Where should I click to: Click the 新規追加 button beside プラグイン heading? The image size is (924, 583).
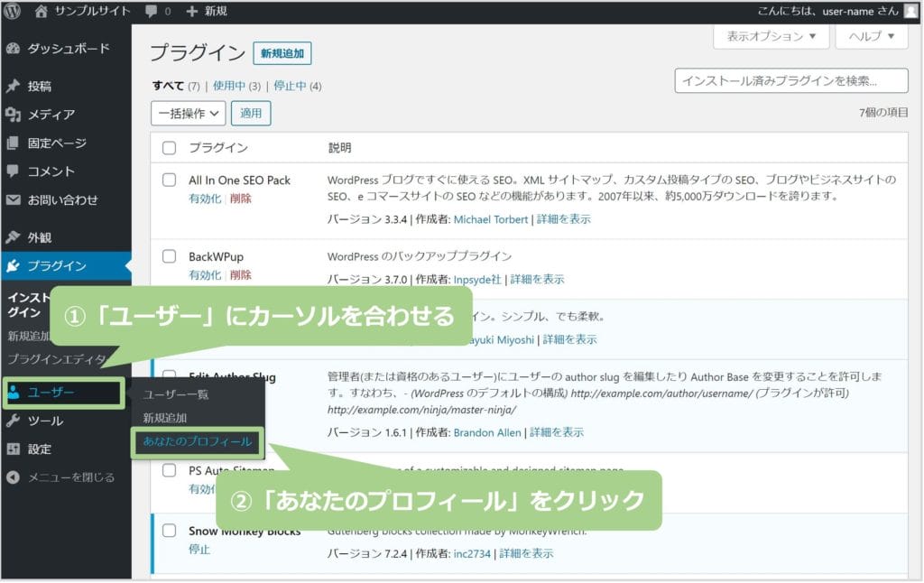pos(282,53)
